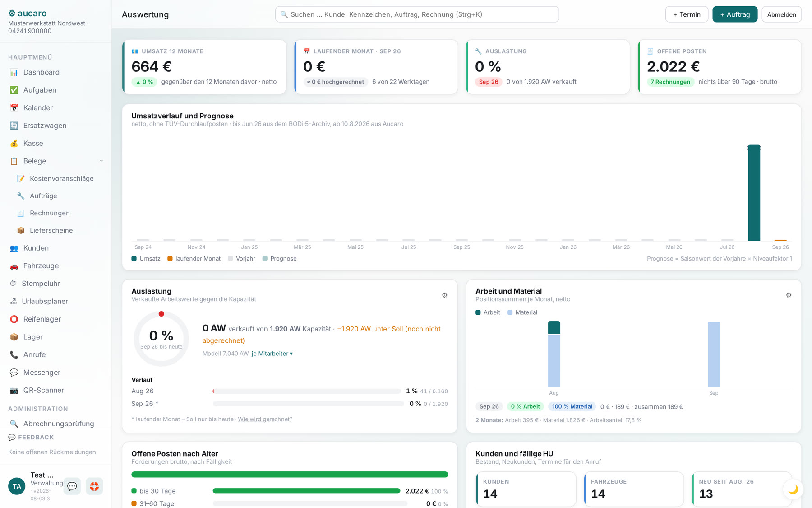Image resolution: width=812 pixels, height=508 pixels.
Task: Click the 31–60 Tage row label
Action: pyautogui.click(x=157, y=503)
